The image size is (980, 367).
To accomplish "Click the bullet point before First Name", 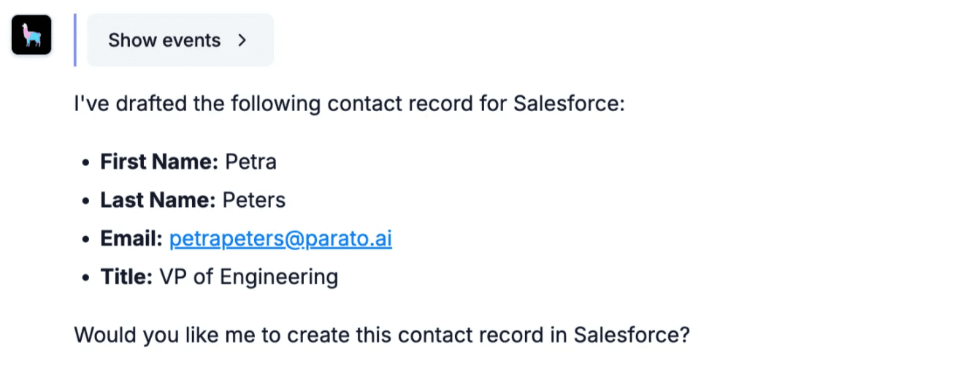I will (x=87, y=162).
